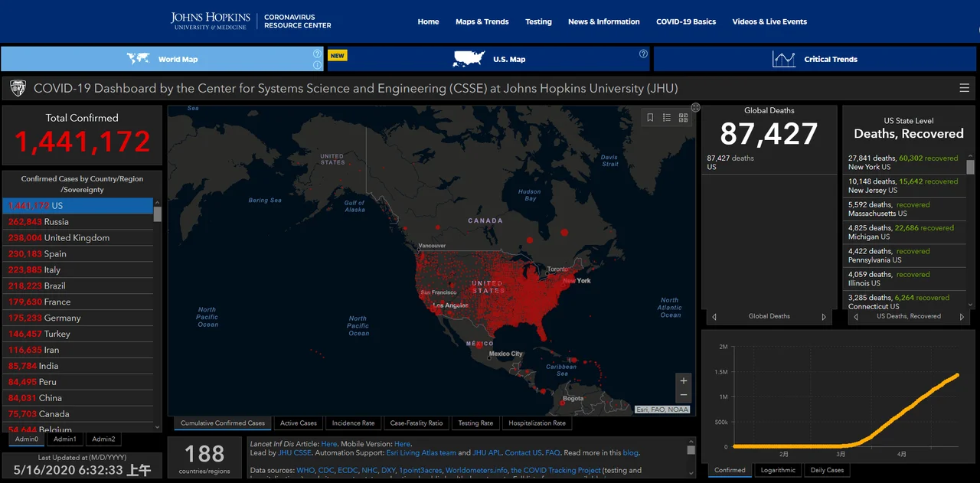Screen dimensions: 980x483
Task: Click the world map globe icon
Action: pos(139,58)
